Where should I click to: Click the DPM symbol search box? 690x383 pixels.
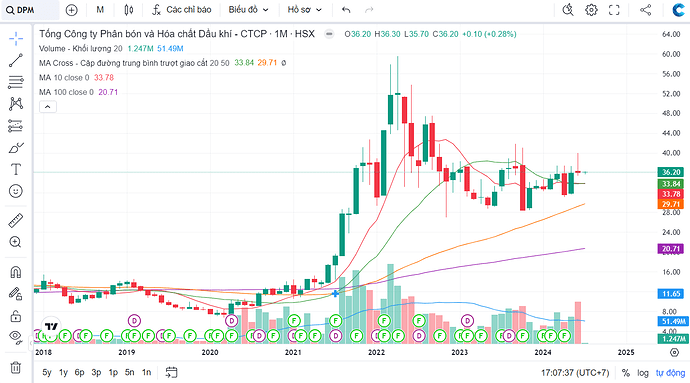[30, 10]
